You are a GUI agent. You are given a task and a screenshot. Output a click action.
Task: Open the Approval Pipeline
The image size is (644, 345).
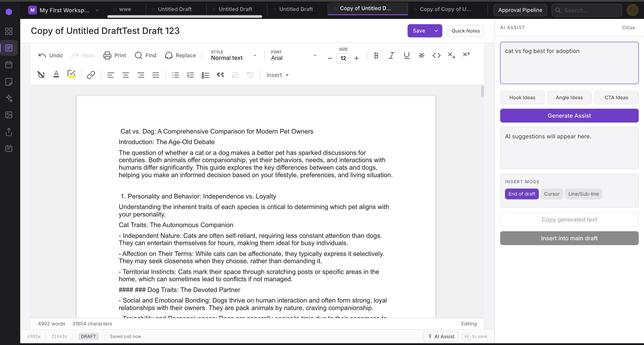(x=520, y=10)
